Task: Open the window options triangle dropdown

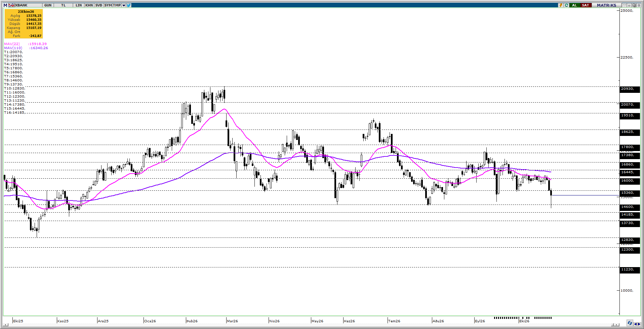Action: pyautogui.click(x=625, y=5)
